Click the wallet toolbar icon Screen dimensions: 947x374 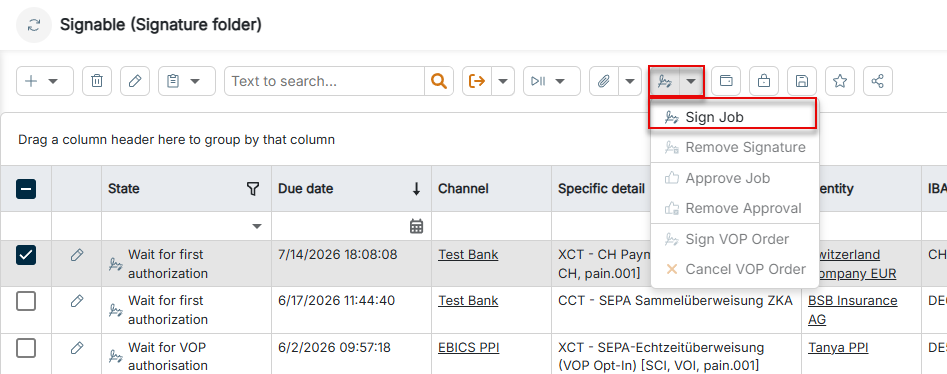pos(726,81)
